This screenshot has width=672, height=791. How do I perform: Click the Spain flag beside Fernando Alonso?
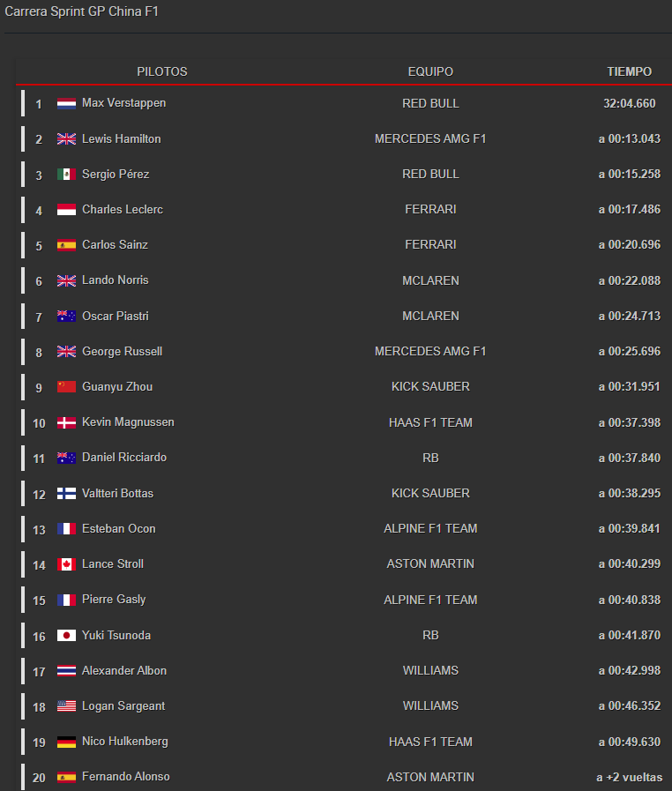(67, 777)
